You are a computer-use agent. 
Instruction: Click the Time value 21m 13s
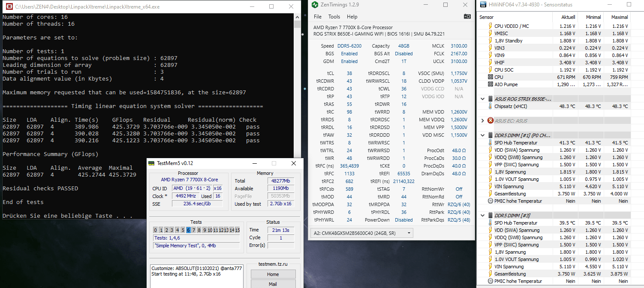[x=281, y=230]
